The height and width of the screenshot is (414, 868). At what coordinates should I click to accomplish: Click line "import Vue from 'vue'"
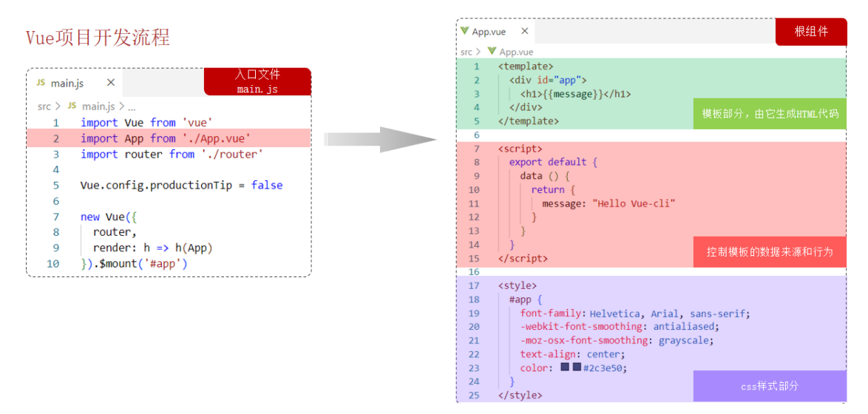tap(146, 122)
